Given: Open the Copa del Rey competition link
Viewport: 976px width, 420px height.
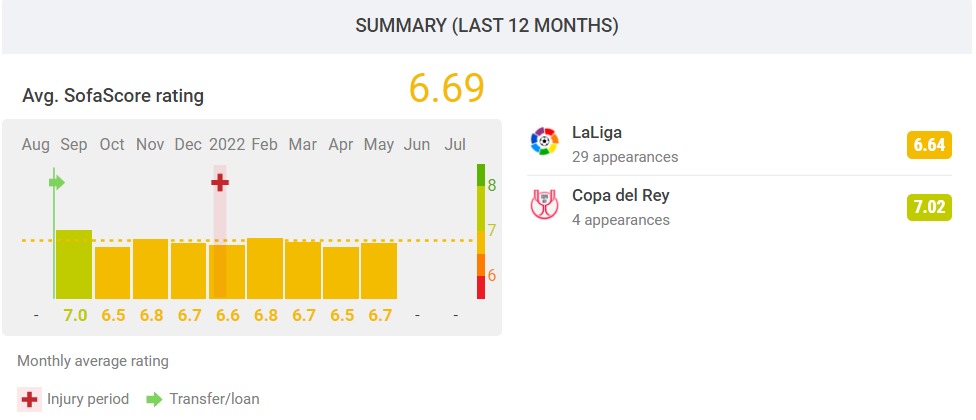Looking at the screenshot, I should (620, 195).
